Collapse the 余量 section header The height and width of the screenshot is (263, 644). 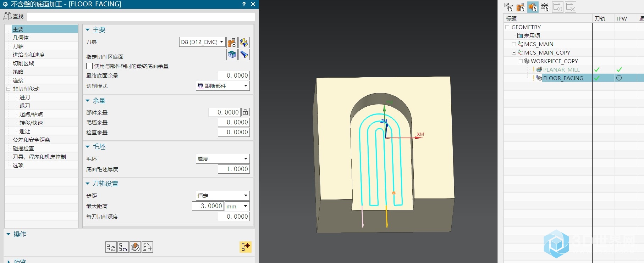(x=88, y=101)
